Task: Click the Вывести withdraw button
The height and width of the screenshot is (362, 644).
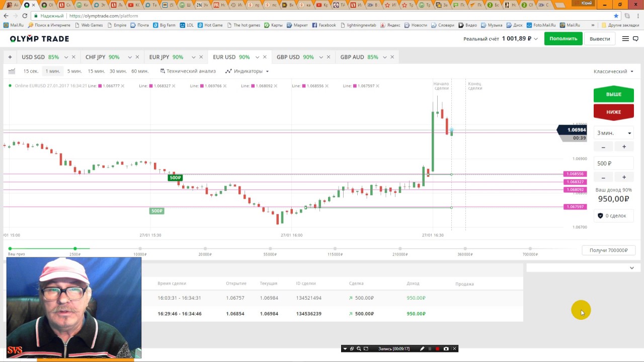Action: pos(600,39)
